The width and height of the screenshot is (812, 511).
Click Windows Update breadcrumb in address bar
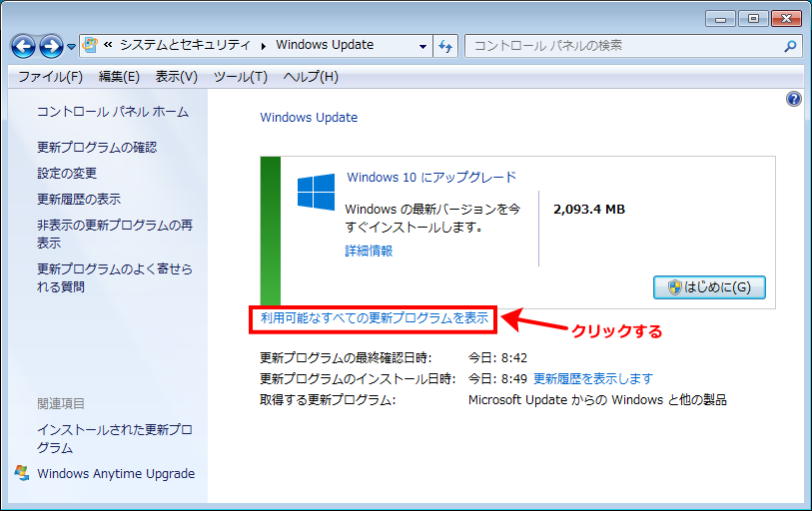click(x=325, y=45)
